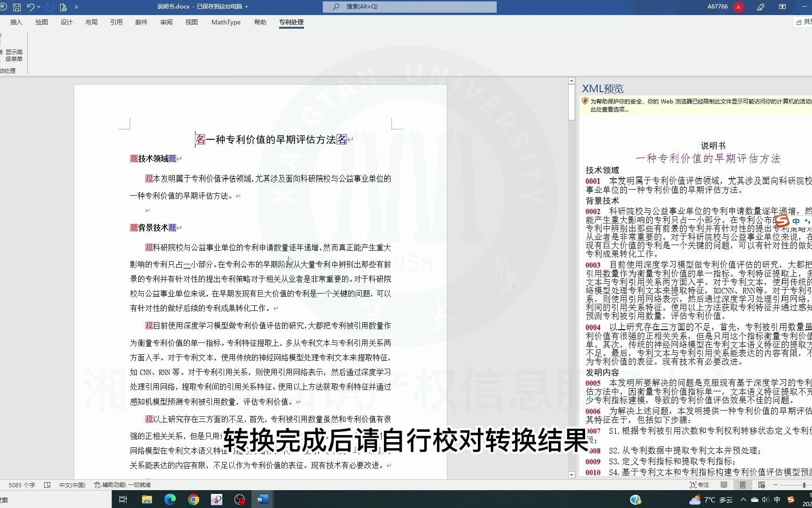The width and height of the screenshot is (812, 508).
Task: Switch to the 视图 ribbon tab
Action: 191,22
